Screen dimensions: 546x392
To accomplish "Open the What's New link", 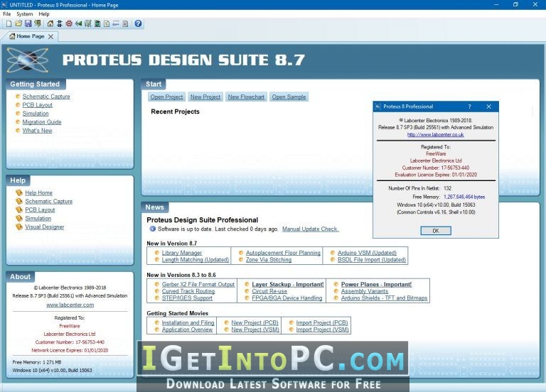I will coord(37,131).
